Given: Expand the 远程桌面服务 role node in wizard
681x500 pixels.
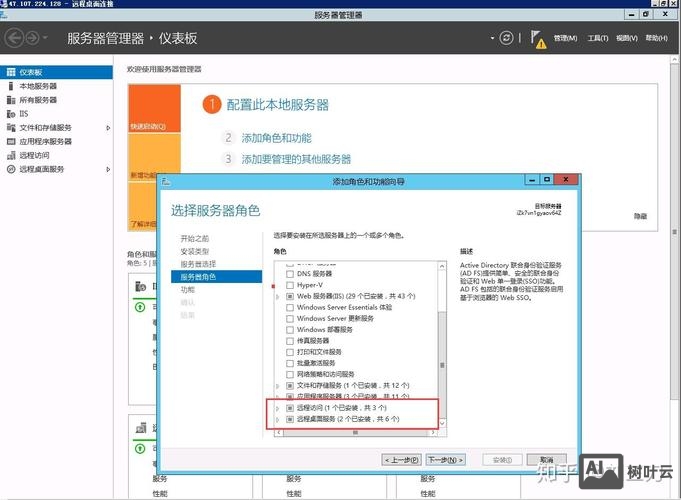Looking at the screenshot, I should coord(278,420).
